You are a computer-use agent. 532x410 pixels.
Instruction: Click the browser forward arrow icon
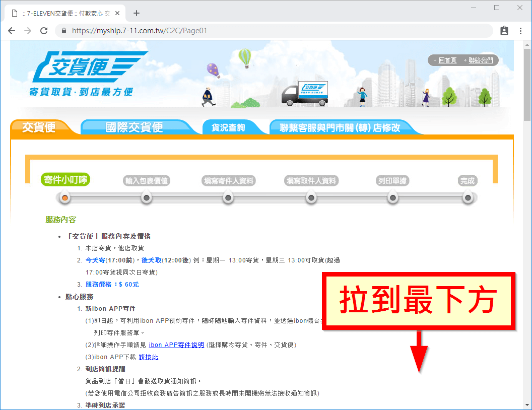click(28, 31)
